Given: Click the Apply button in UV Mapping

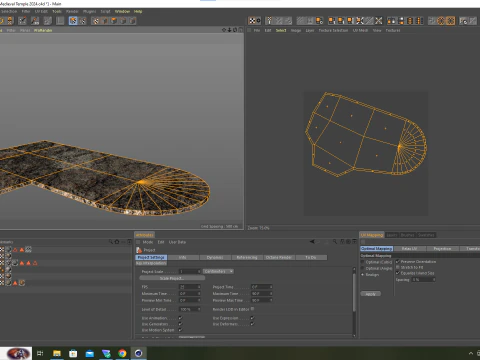Looking at the screenshot, I should coord(371,294).
